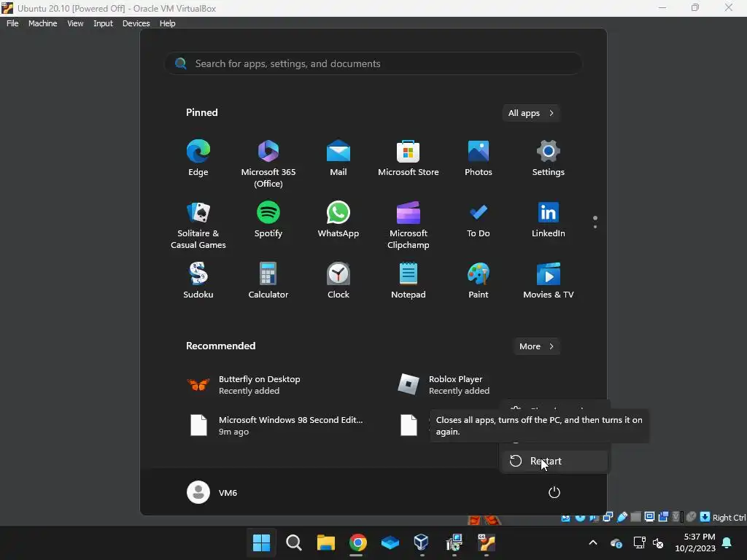Open the LinkedIn app
The height and width of the screenshot is (560, 747).
point(549,220)
